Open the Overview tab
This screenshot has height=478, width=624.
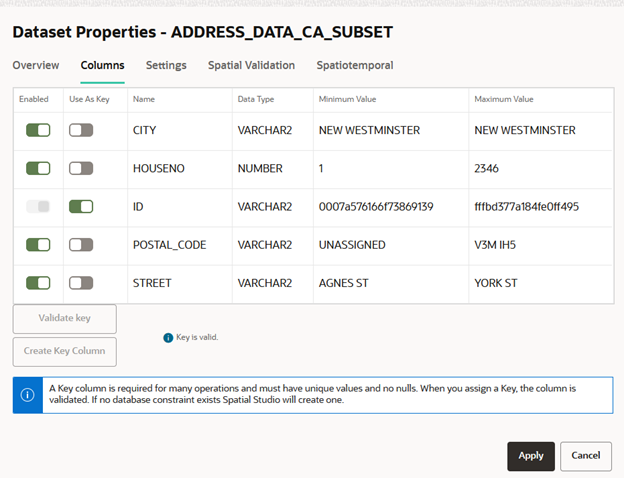coord(36,66)
